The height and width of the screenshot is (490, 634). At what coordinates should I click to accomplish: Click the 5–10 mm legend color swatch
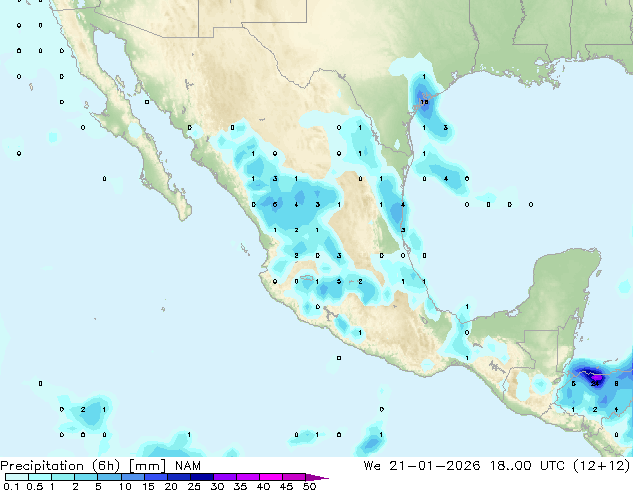[109, 477]
